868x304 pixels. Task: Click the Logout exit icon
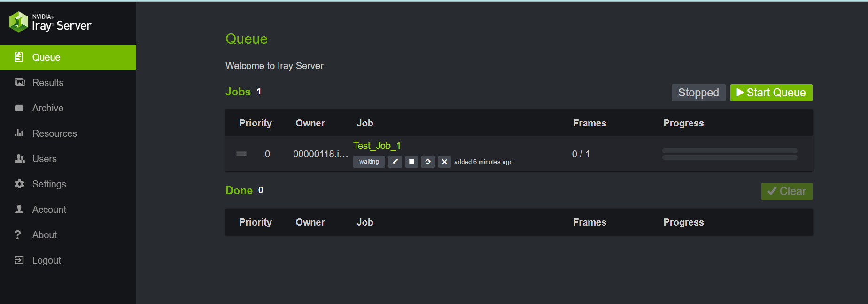click(19, 260)
